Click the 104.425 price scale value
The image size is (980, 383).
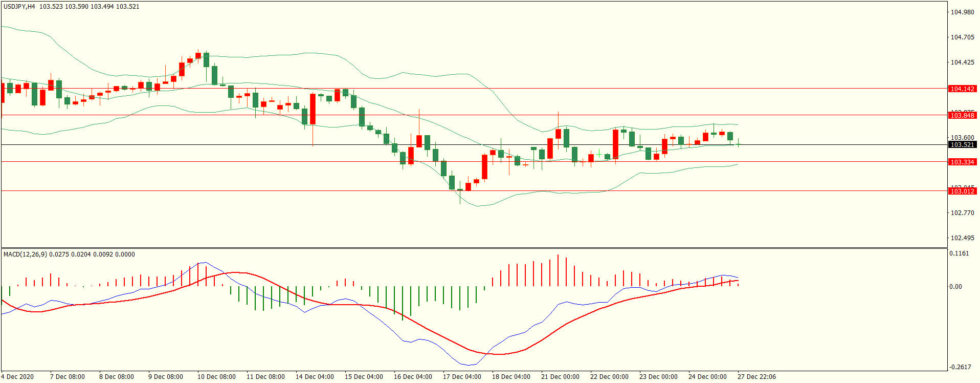point(962,62)
